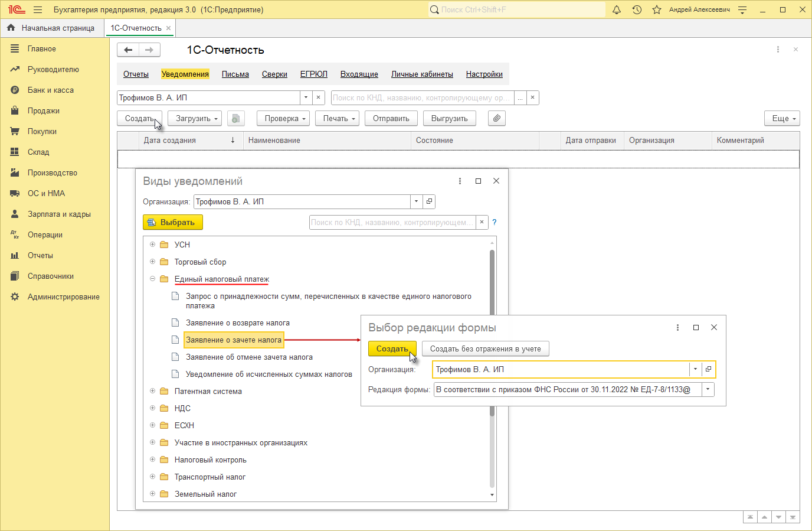Click the Выгрузить button
This screenshot has height=531, width=812.
[450, 119]
